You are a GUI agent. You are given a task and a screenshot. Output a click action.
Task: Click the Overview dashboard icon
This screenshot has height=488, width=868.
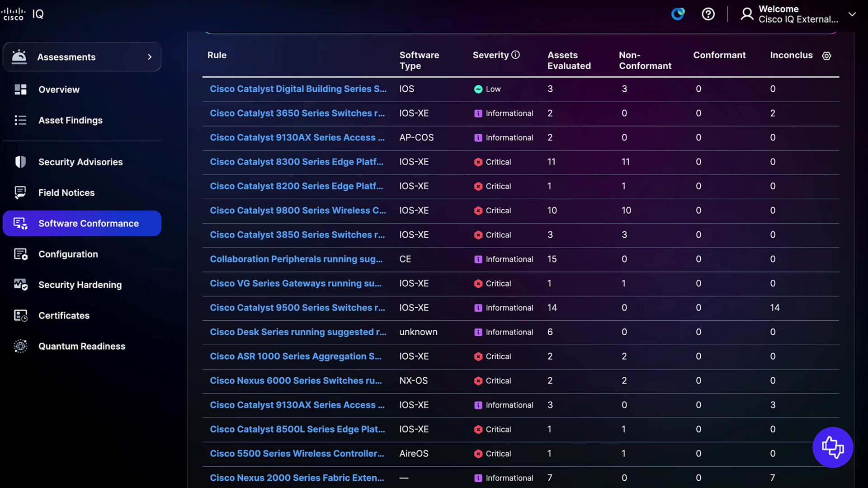point(20,89)
